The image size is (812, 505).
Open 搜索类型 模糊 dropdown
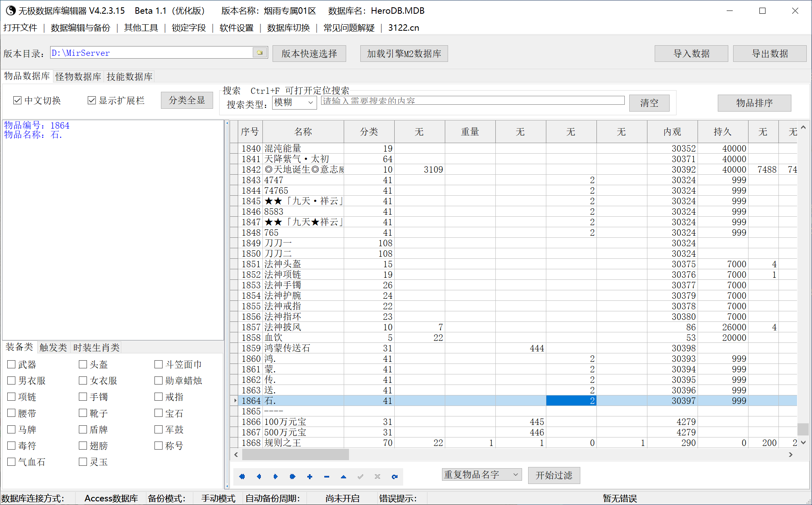(295, 102)
